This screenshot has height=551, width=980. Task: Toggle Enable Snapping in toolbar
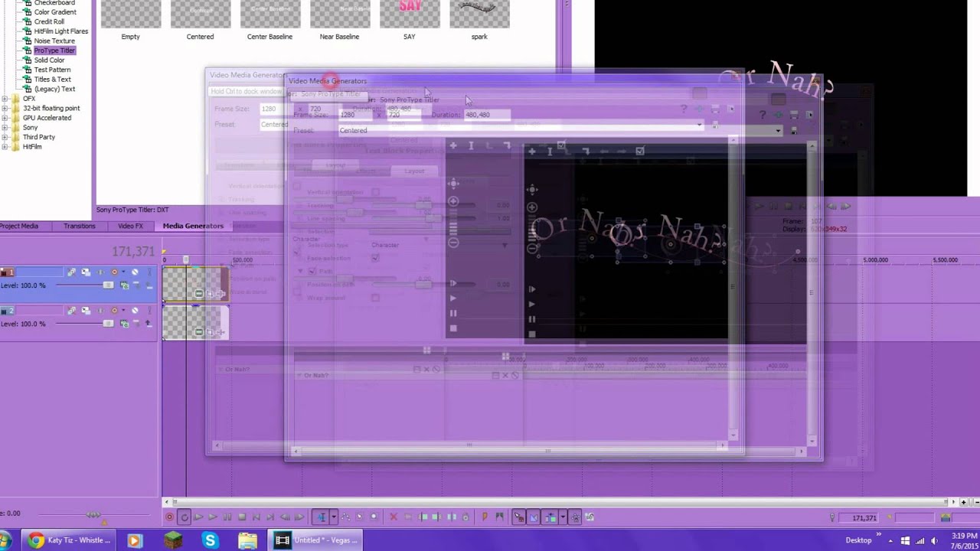pyautogui.click(x=519, y=517)
